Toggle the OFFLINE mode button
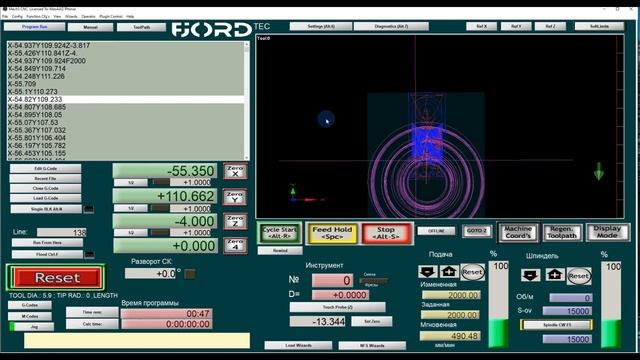The width and height of the screenshot is (640, 360). coord(436,231)
